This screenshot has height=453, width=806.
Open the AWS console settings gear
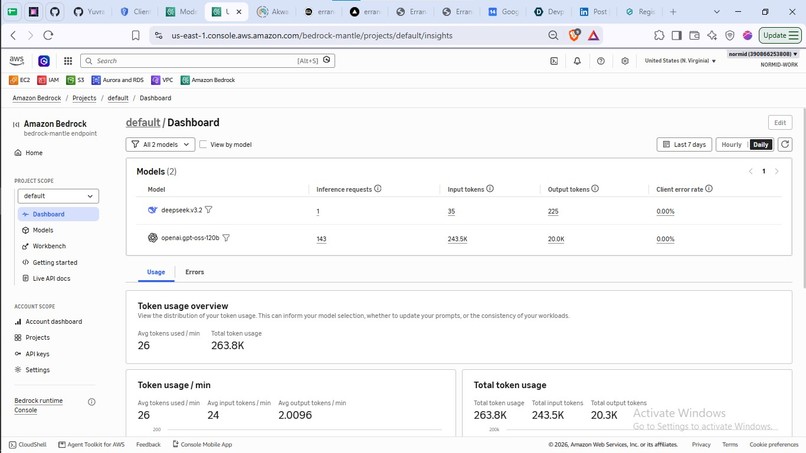coord(625,61)
